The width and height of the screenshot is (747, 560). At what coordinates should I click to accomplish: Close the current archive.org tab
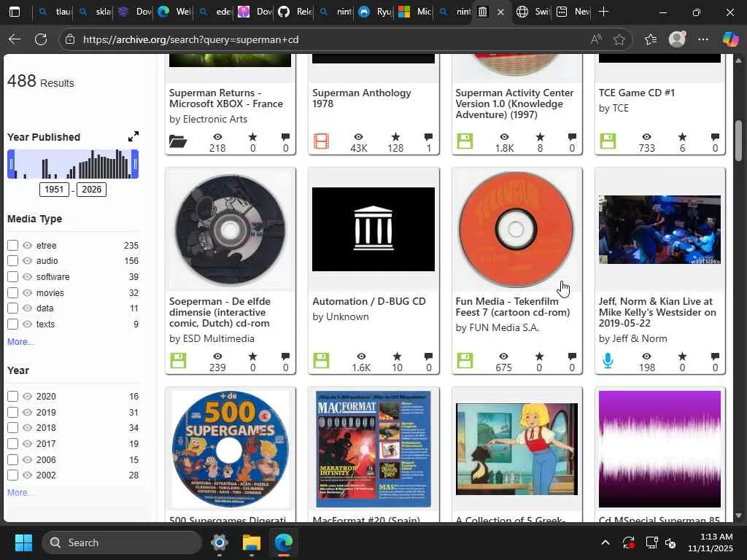pos(500,12)
